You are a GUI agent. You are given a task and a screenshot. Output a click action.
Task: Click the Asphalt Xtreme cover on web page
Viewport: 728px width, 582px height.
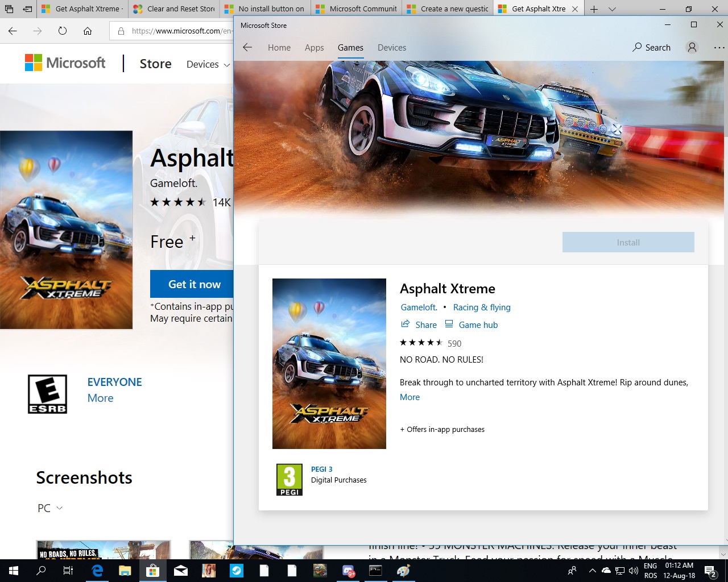tap(67, 230)
